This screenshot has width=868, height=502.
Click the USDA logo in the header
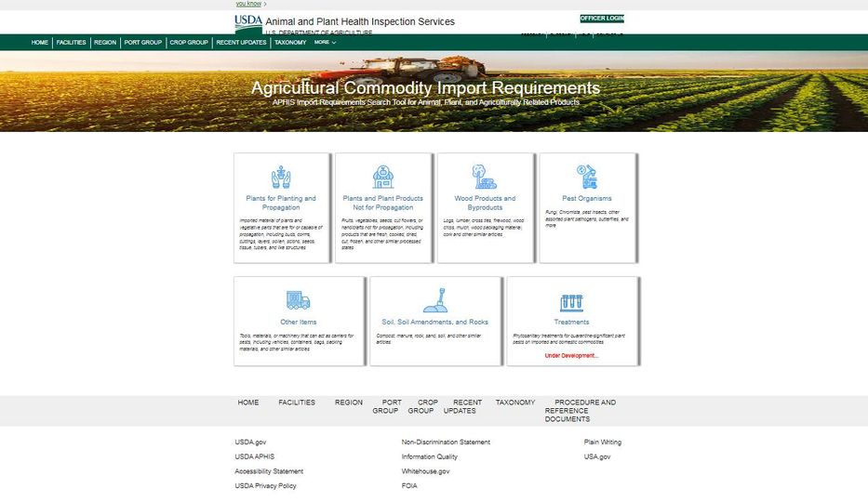248,24
